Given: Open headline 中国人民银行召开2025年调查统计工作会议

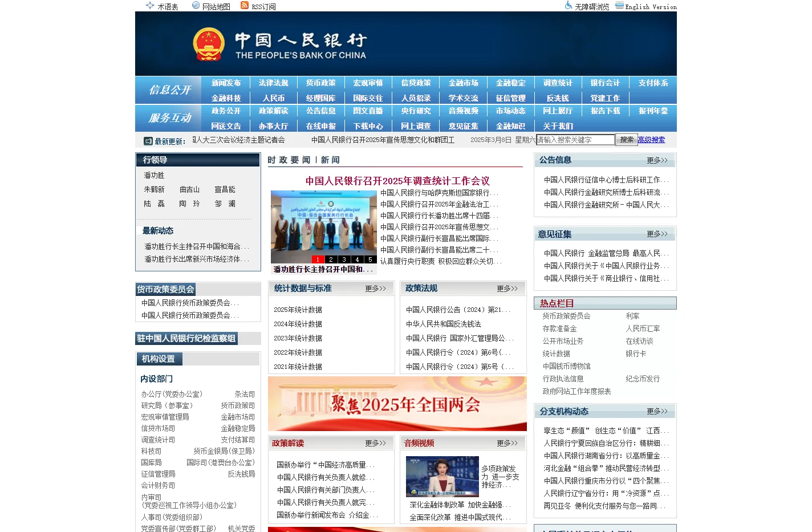Looking at the screenshot, I should pyautogui.click(x=397, y=181).
